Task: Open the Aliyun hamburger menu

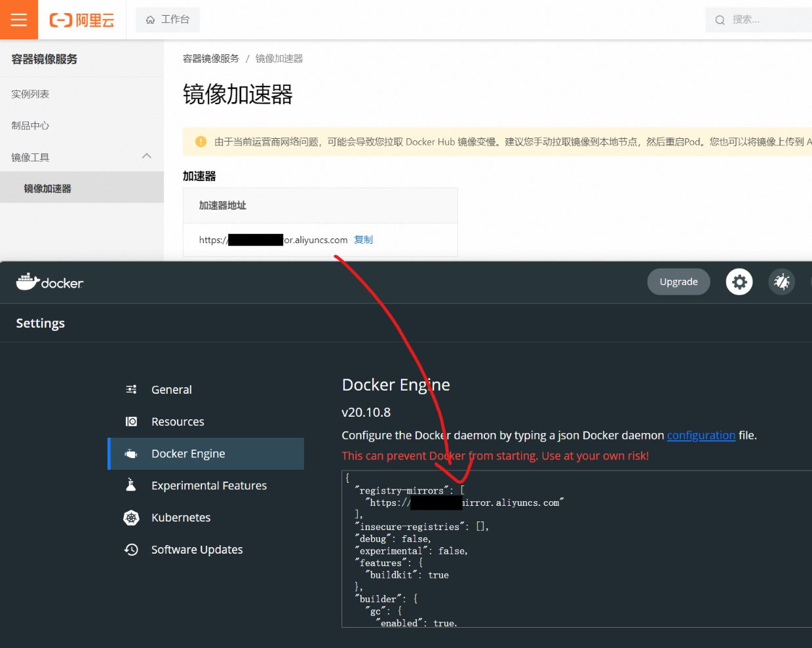Action: (19, 20)
